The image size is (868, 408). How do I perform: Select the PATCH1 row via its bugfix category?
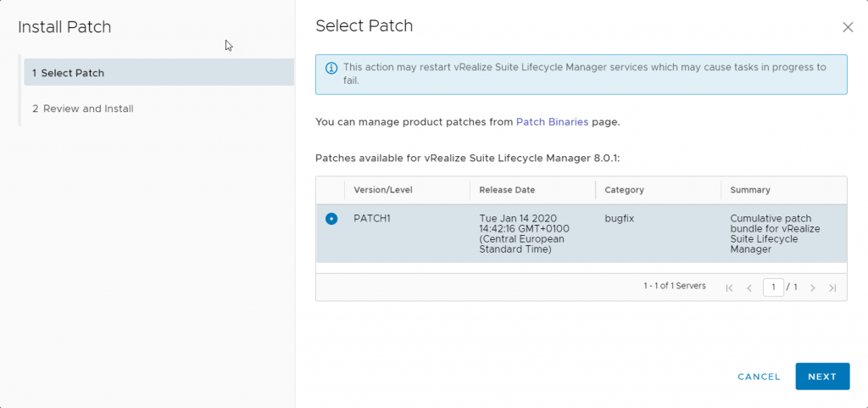point(619,218)
